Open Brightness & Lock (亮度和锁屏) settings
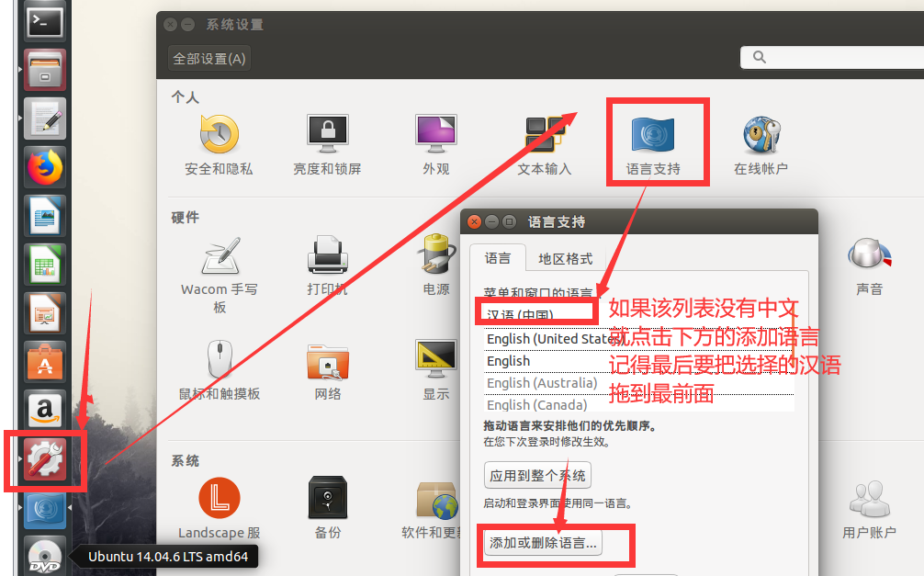This screenshot has height=576, width=924. 327,146
